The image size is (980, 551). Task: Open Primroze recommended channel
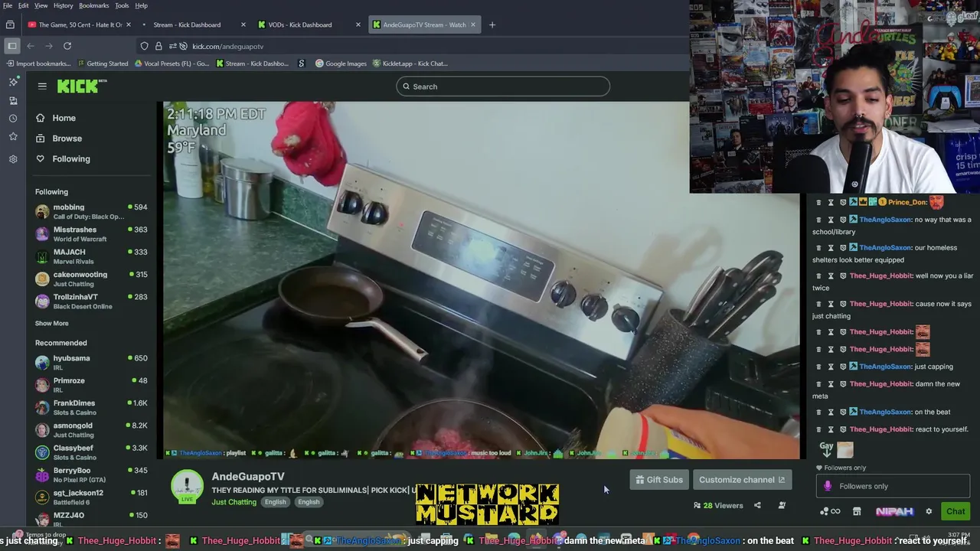[x=91, y=385]
